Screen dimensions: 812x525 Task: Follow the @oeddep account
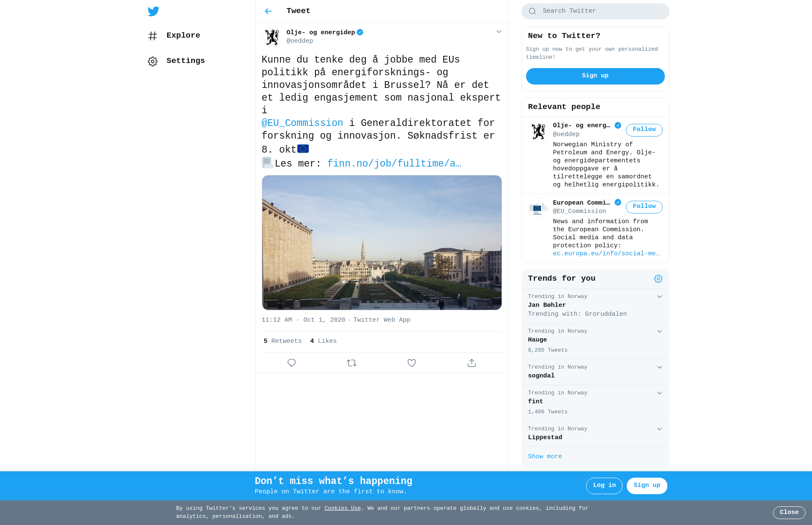pyautogui.click(x=644, y=130)
